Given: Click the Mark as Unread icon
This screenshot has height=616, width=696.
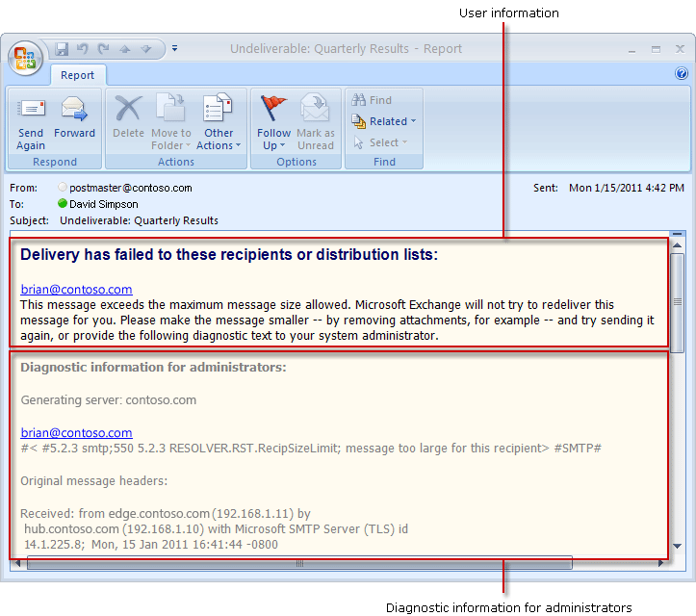Looking at the screenshot, I should point(315,108).
